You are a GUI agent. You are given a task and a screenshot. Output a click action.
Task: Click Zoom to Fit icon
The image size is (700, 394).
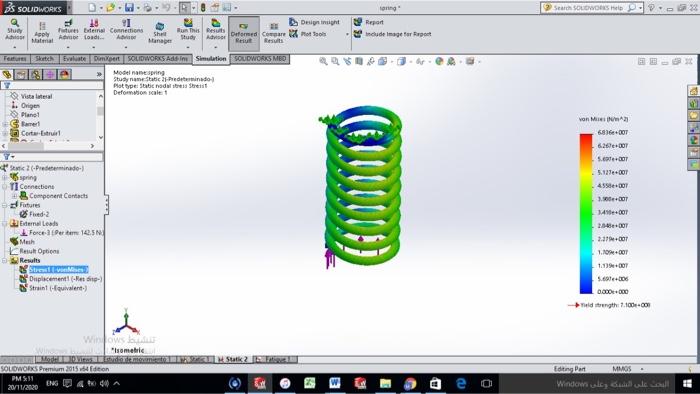pyautogui.click(x=323, y=62)
